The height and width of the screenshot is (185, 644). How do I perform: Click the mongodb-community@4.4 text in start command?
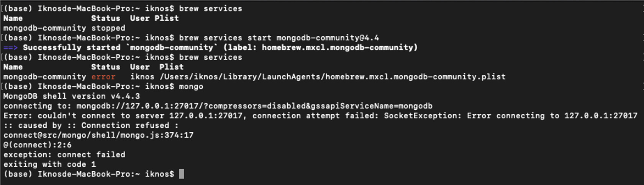click(x=328, y=38)
